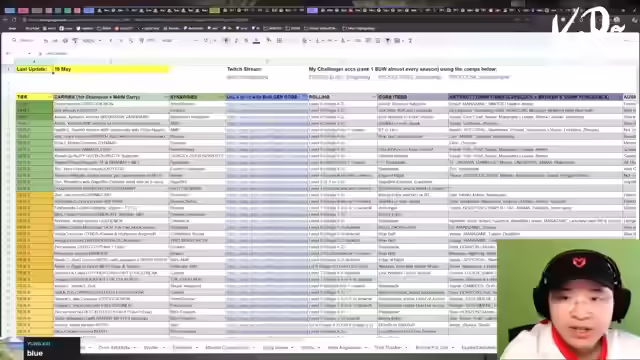Open the Functions sigma icon
This screenshot has height=360, width=640.
pos(410,41)
